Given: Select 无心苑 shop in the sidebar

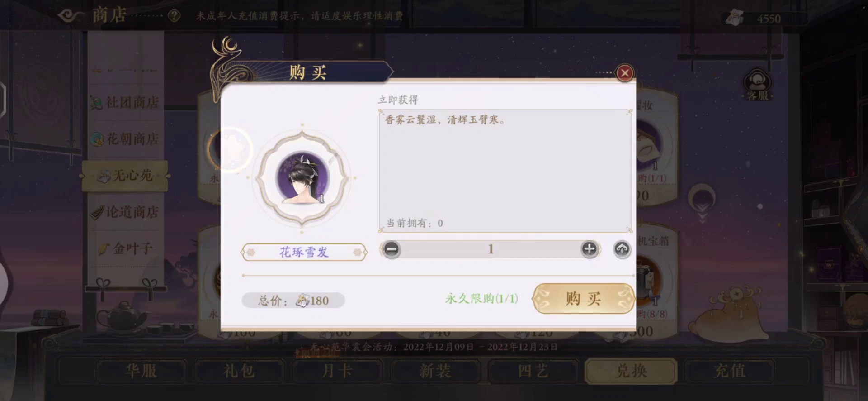Looking at the screenshot, I should point(125,176).
